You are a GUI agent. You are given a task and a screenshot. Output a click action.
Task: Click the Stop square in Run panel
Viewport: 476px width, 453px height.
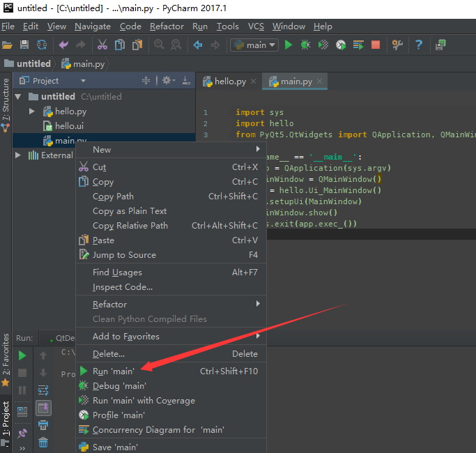pos(22,373)
